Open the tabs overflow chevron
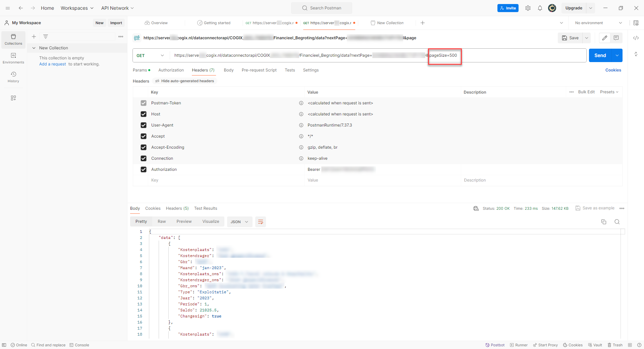Screen dimensions: 644x349 [561, 23]
